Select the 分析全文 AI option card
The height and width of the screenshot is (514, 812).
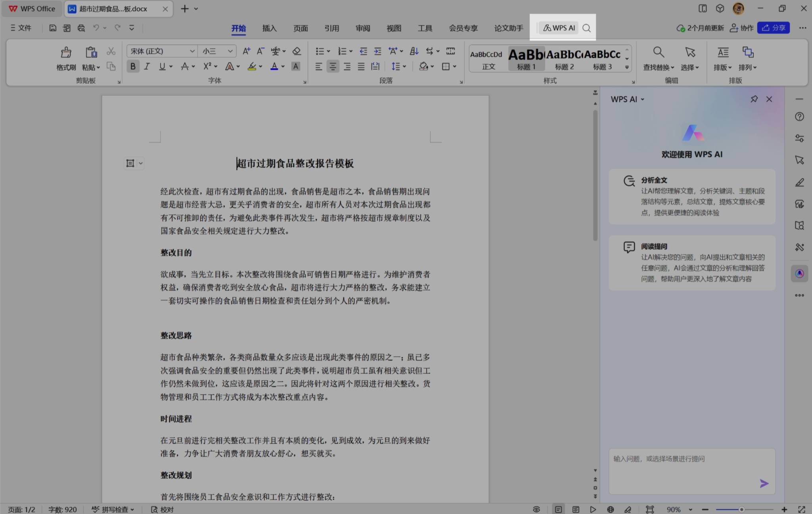pos(692,196)
